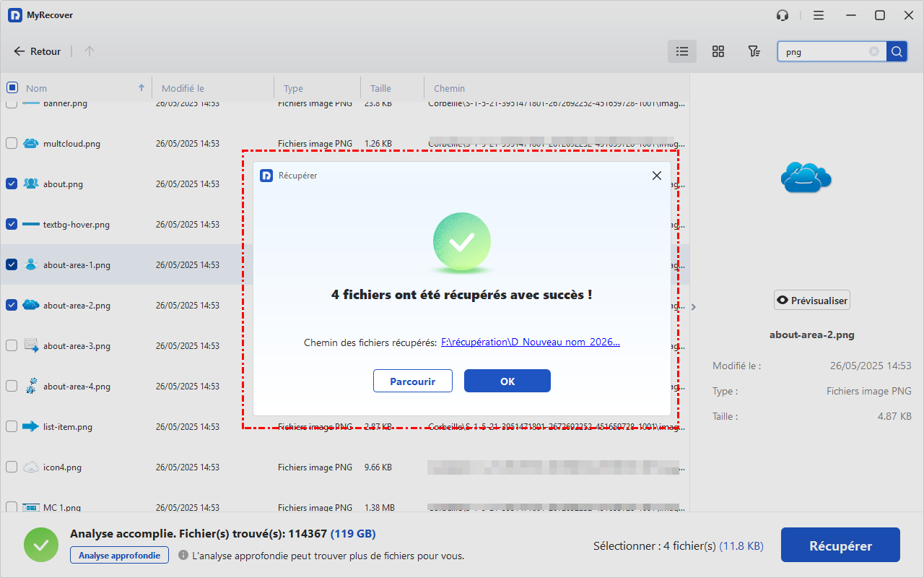The width and height of the screenshot is (924, 578).
Task: Click the up-directory arrow icon
Action: click(x=90, y=51)
